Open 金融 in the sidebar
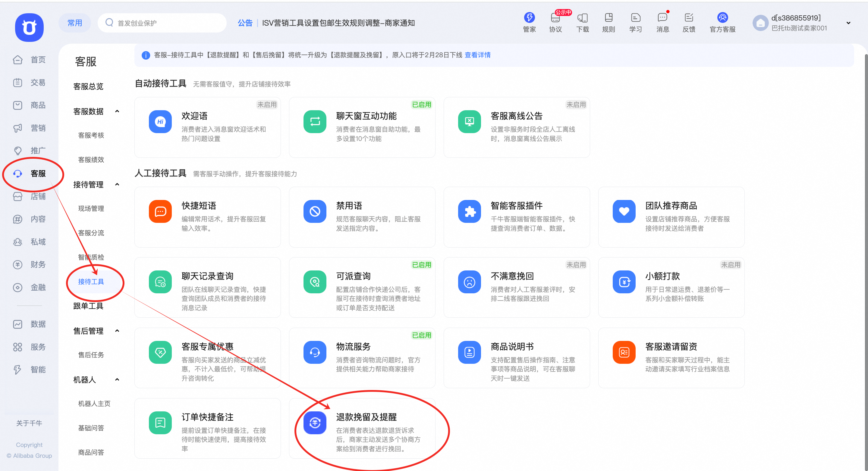Viewport: 868px width, 471px height. (29, 288)
